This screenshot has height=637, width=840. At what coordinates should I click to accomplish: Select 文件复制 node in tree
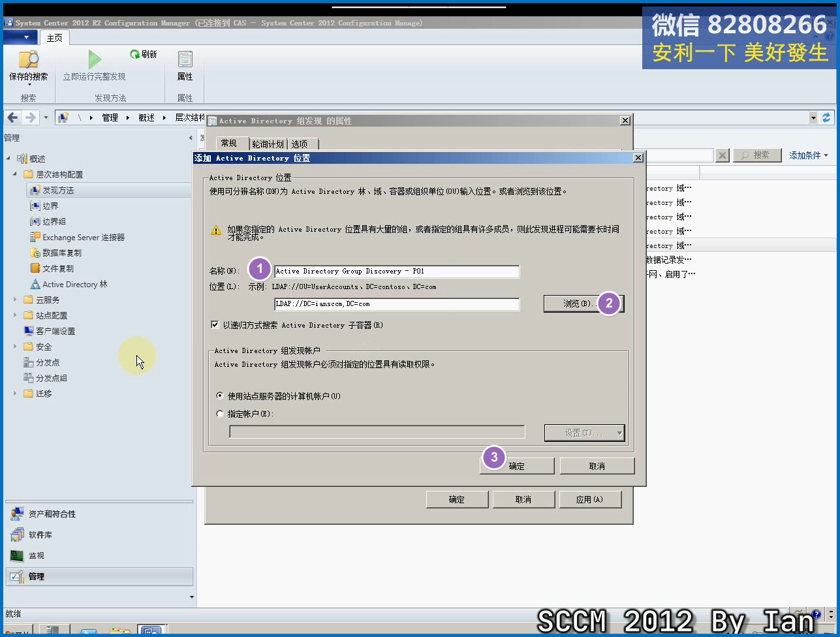click(58, 268)
